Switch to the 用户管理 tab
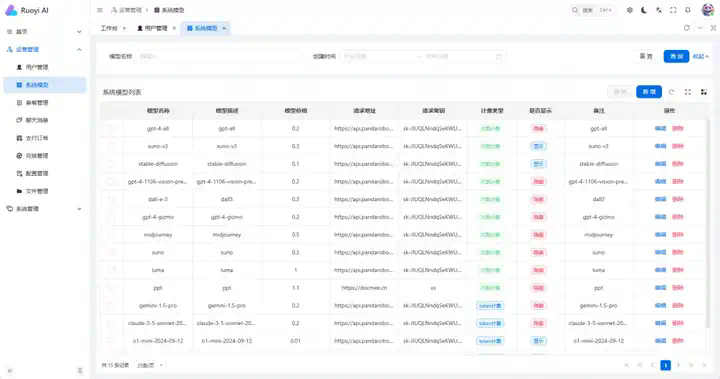 coord(156,28)
